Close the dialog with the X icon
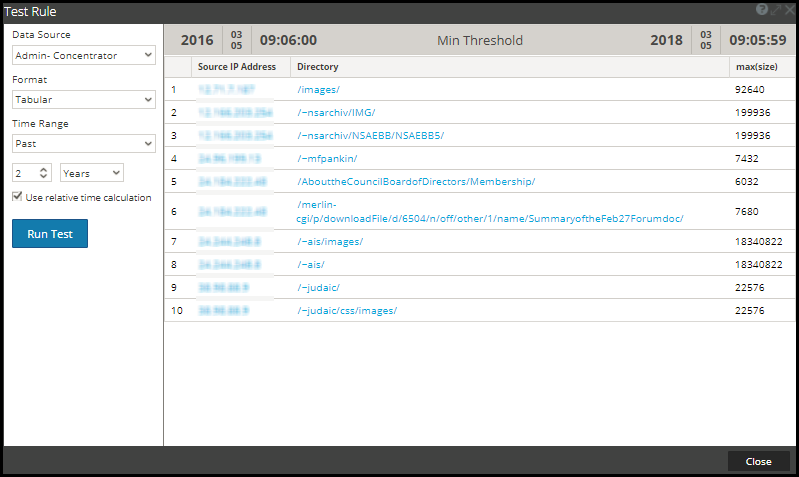Image resolution: width=799 pixels, height=477 pixels. pyautogui.click(x=789, y=10)
